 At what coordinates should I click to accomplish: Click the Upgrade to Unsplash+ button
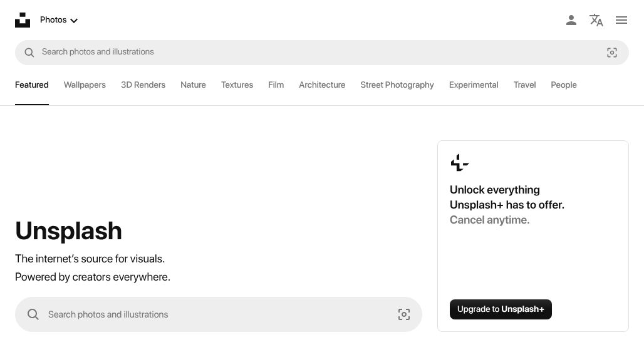tap(501, 309)
